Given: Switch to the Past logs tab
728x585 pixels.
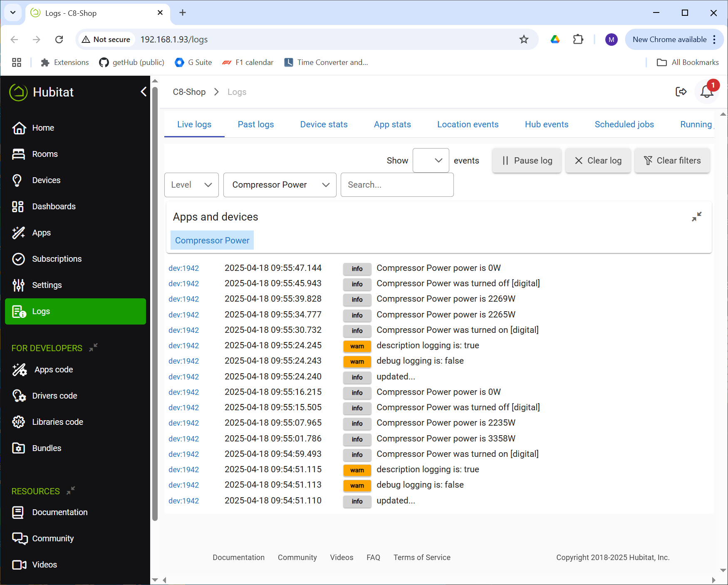Looking at the screenshot, I should pos(256,124).
